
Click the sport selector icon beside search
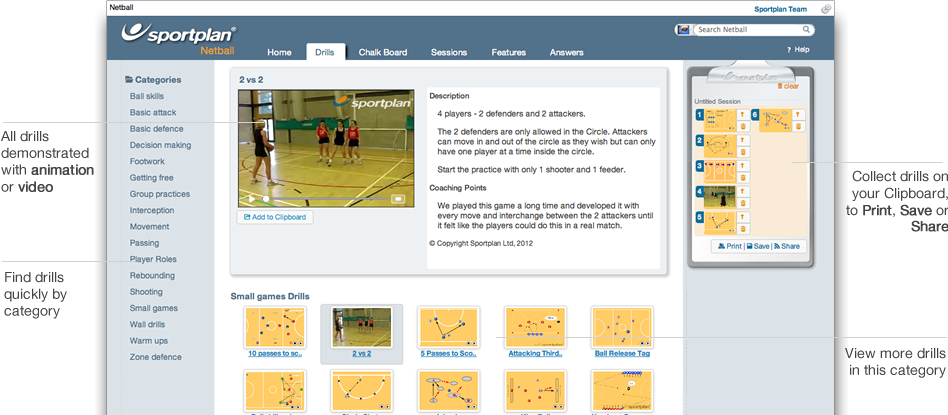point(683,29)
